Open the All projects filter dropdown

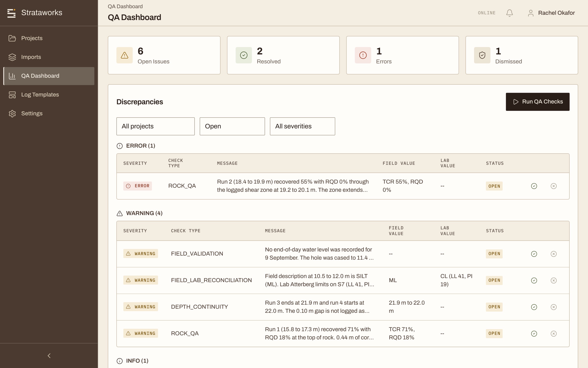pos(156,126)
